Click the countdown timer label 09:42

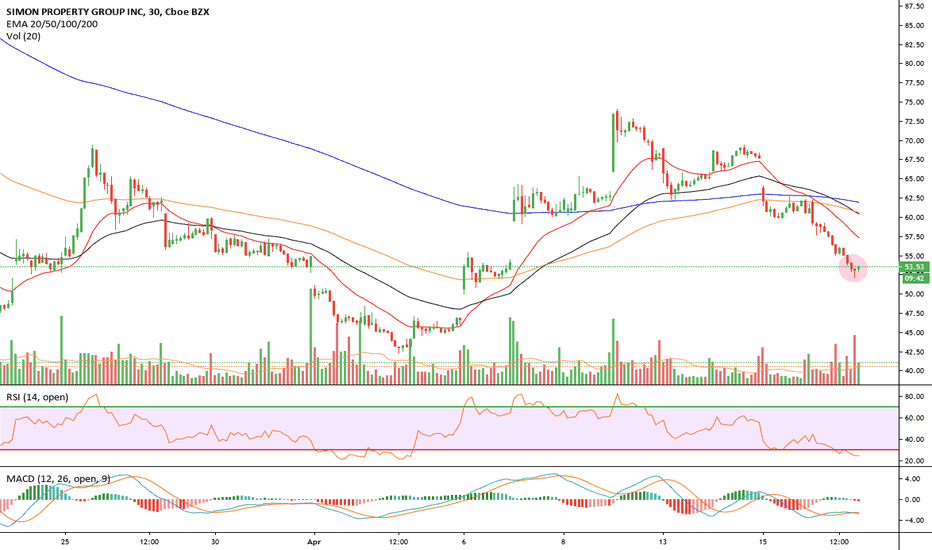click(x=914, y=278)
